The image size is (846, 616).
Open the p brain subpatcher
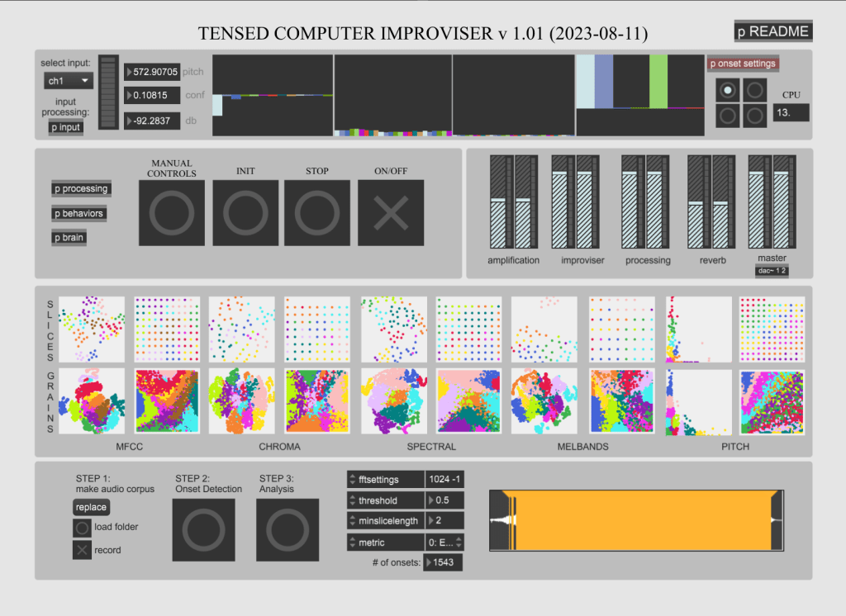point(69,238)
